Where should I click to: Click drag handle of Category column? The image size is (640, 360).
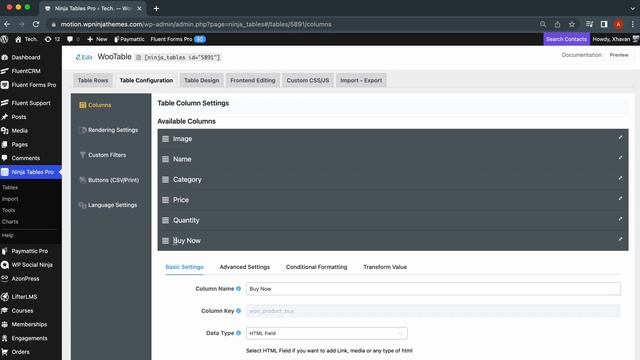(165, 180)
